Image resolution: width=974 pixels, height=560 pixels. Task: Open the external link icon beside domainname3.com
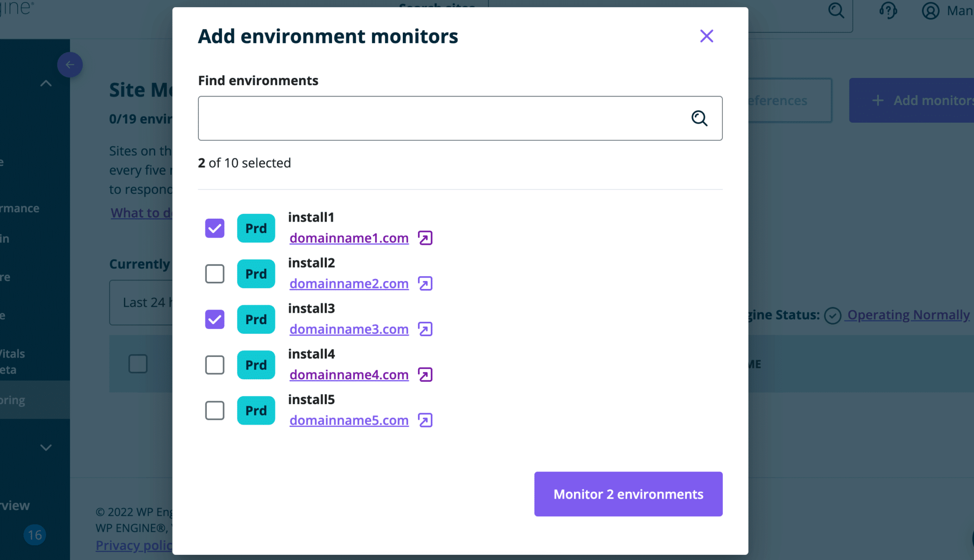(x=425, y=329)
